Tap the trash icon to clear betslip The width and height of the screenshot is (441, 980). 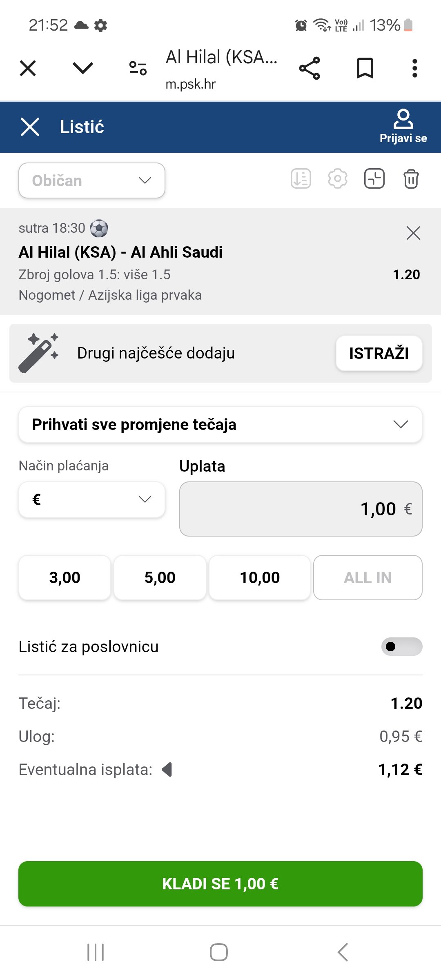pyautogui.click(x=411, y=179)
